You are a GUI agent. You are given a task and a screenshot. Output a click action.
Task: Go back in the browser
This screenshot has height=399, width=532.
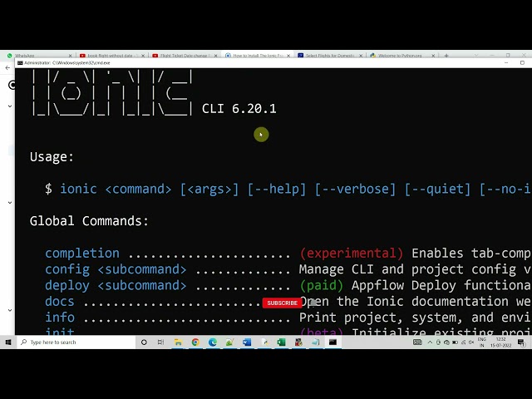7,68
